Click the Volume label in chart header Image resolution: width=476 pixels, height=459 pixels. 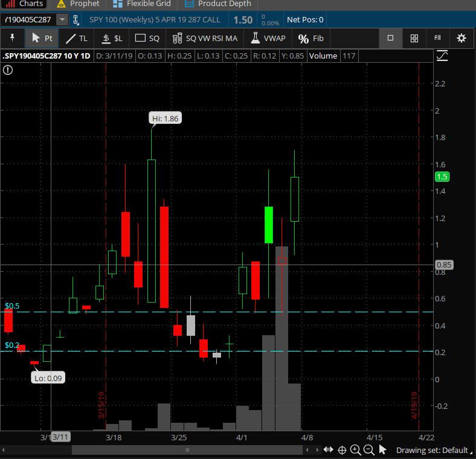tap(323, 56)
